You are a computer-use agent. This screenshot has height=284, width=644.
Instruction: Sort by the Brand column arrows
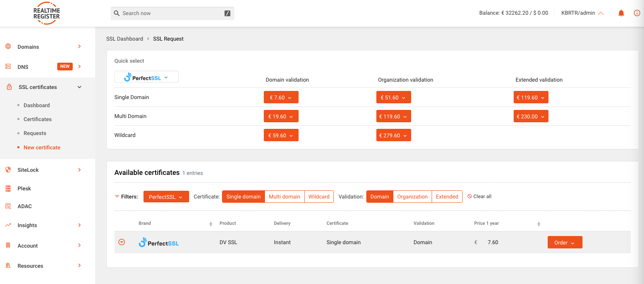coord(211,224)
